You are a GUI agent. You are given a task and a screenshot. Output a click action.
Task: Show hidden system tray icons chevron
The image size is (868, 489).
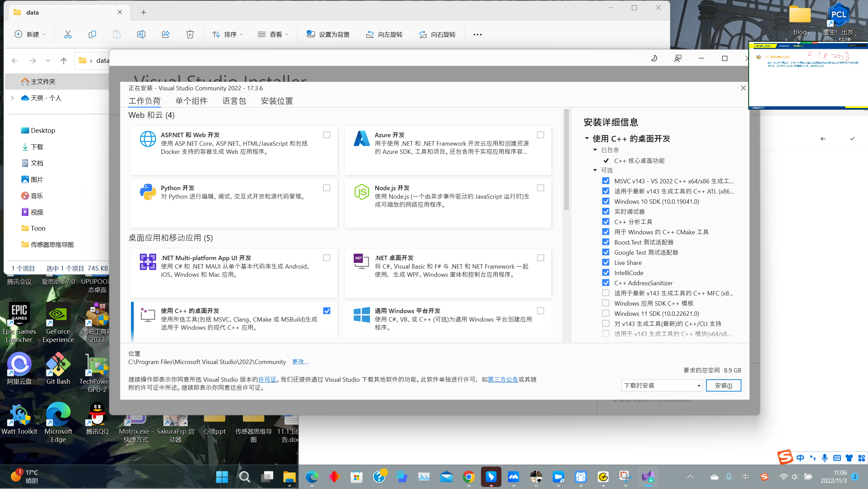click(690, 477)
